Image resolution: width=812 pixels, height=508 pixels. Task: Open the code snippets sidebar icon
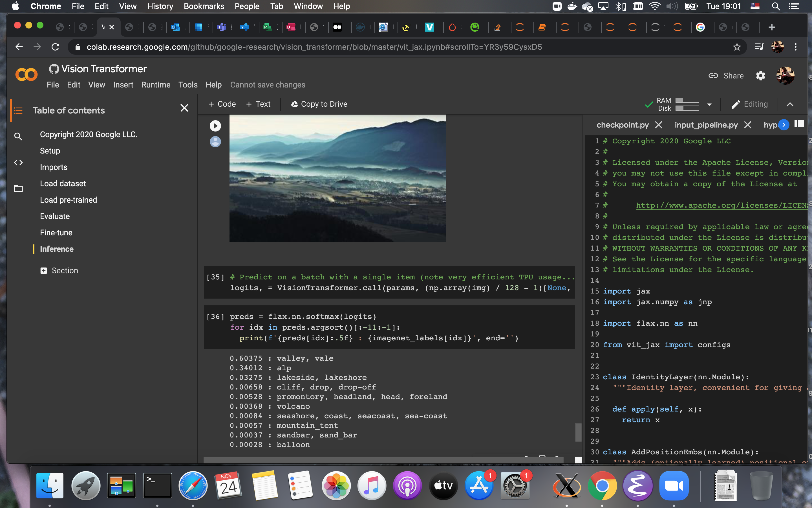(18, 163)
